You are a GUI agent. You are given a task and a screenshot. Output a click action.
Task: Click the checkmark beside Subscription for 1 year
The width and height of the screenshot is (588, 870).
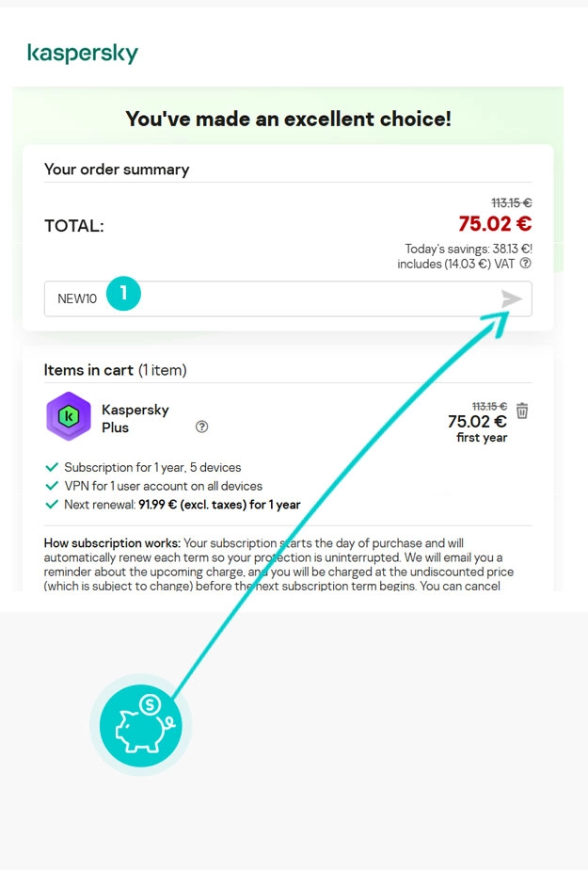click(52, 467)
